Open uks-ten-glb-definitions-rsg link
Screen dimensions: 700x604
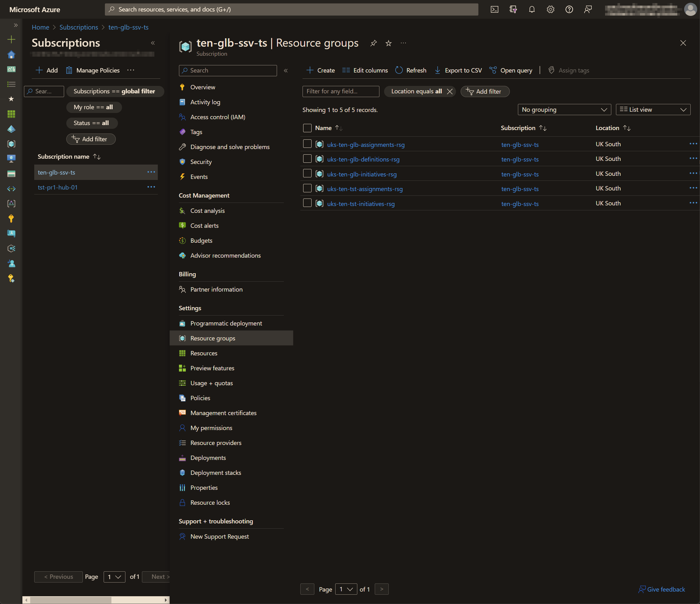363,159
